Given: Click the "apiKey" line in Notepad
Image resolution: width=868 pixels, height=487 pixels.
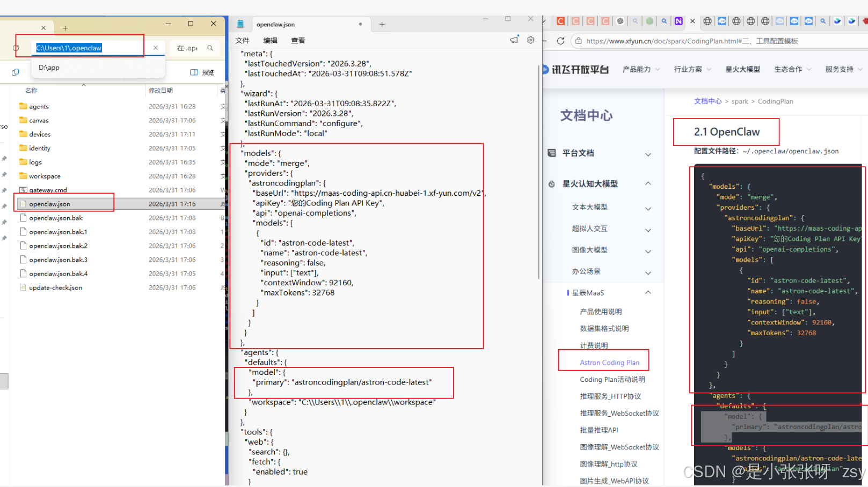Looking at the screenshot, I should [x=319, y=203].
